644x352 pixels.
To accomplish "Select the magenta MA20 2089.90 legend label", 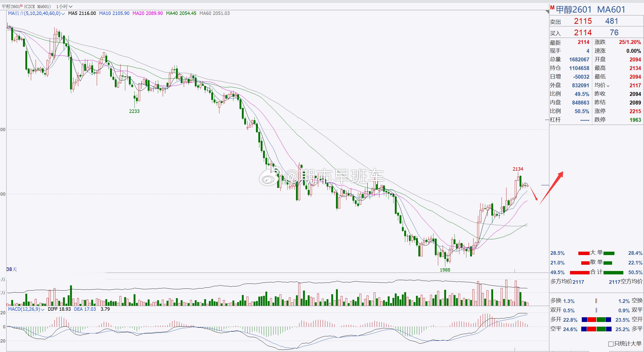I will point(147,13).
